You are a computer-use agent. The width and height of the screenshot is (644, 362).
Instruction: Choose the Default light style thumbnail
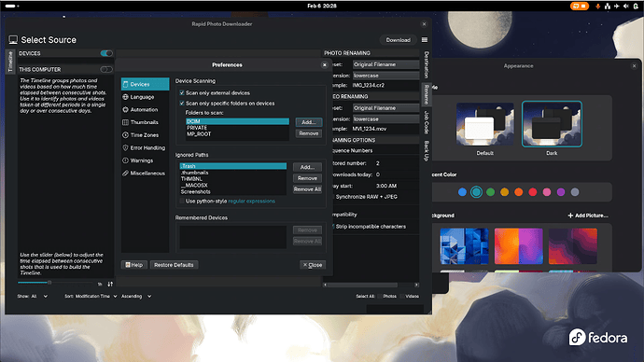click(x=484, y=124)
